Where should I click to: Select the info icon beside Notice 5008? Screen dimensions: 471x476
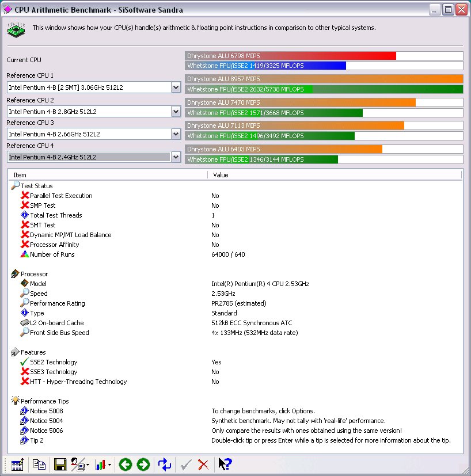pos(24,411)
